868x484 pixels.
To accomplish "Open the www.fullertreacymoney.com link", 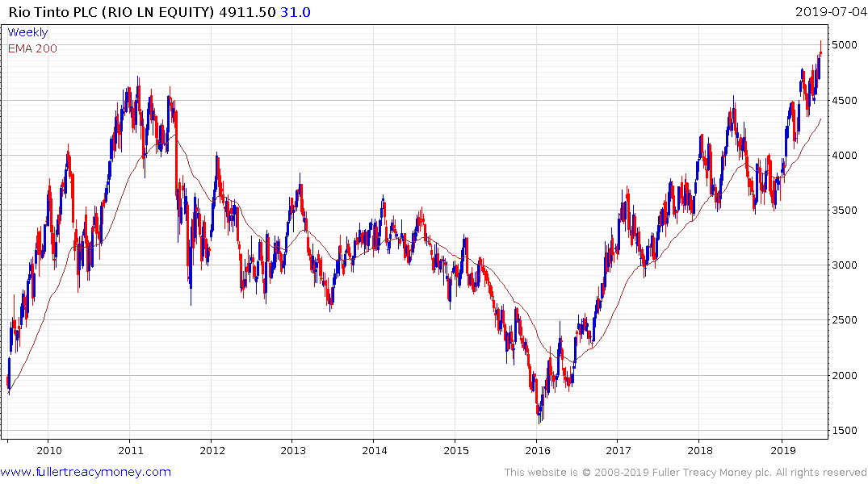I will (x=86, y=472).
